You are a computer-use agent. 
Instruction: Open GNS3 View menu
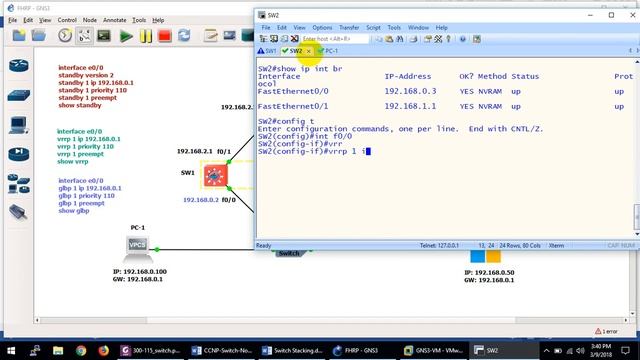[x=45, y=20]
